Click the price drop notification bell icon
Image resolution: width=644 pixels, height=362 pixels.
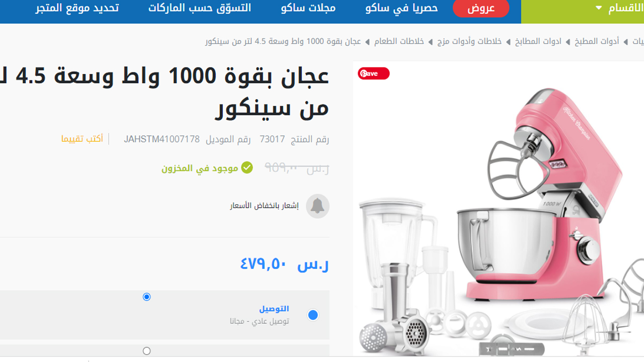pos(317,206)
